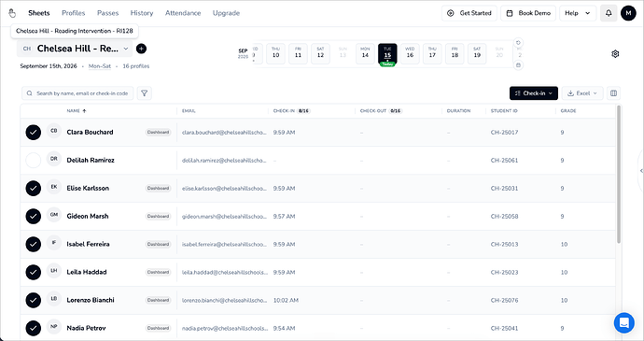Click the Book Demo button

528,13
